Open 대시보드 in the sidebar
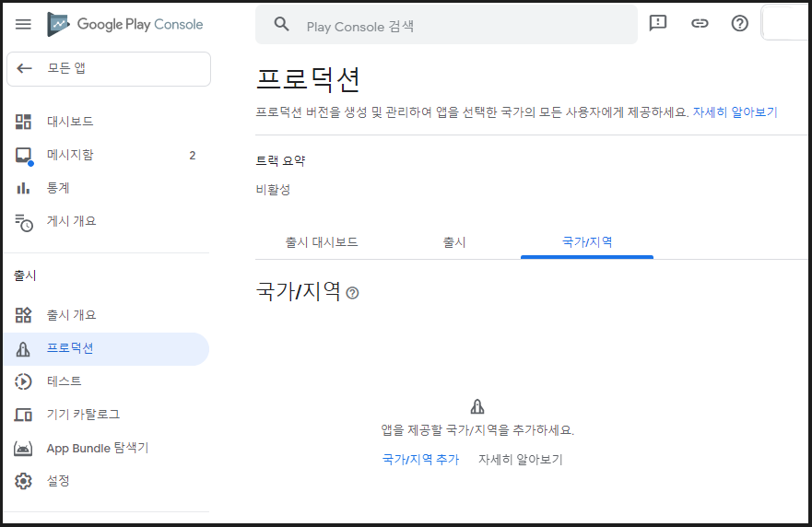Screen dimensions: 812x527 (70, 122)
